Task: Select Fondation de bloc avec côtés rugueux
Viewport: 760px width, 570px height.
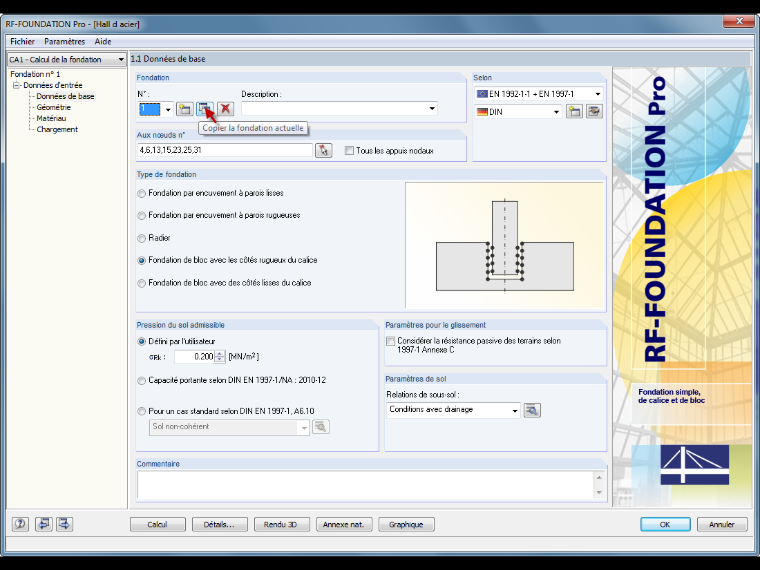Action: 142,260
